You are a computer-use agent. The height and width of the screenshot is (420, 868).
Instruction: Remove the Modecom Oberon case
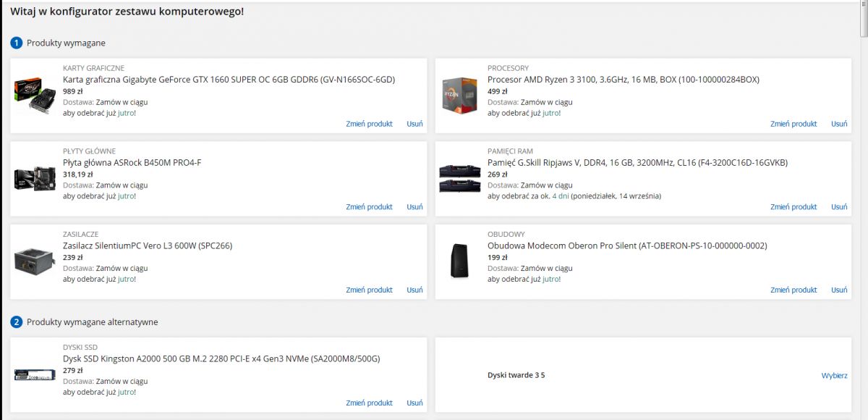pos(839,290)
